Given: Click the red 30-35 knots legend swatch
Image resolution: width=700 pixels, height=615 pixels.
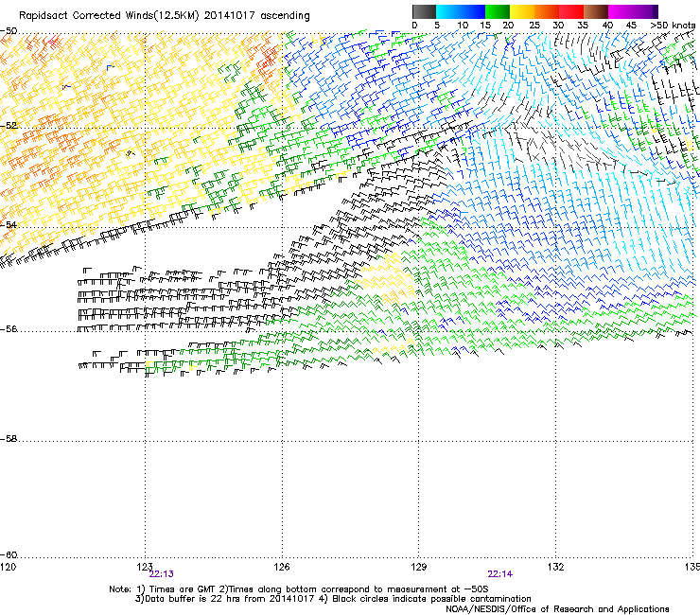Looking at the screenshot, I should pos(571,11).
